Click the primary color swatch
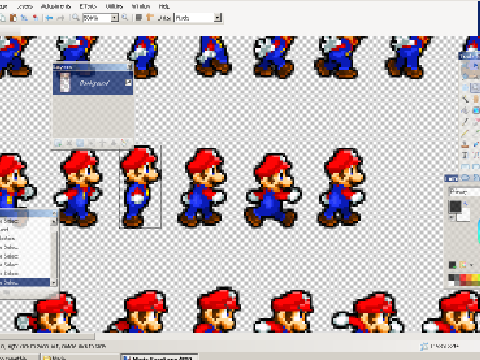The width and height of the screenshot is (480, 360). 455,206
